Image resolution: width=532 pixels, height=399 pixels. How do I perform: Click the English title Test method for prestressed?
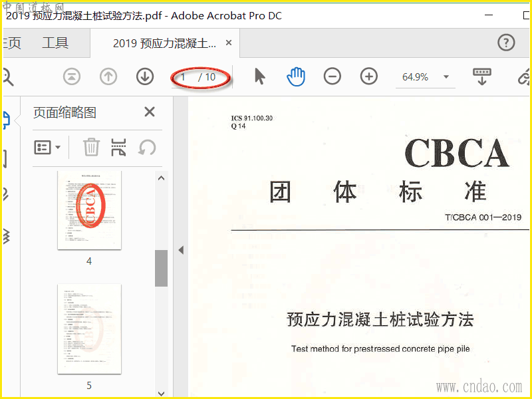pyautogui.click(x=380, y=348)
